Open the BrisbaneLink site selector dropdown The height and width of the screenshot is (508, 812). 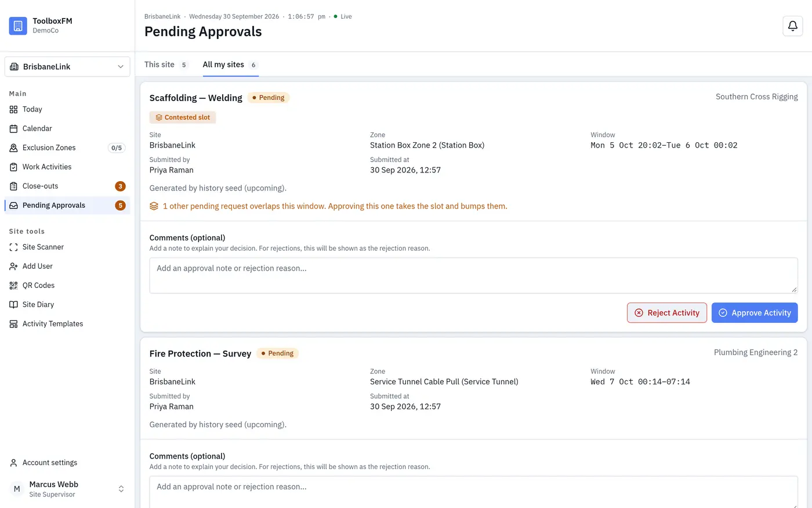click(x=67, y=67)
